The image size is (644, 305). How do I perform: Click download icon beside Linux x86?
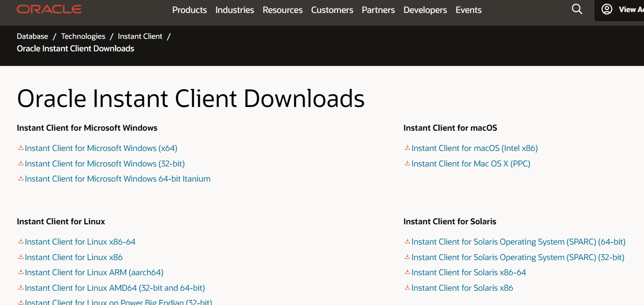21,257
